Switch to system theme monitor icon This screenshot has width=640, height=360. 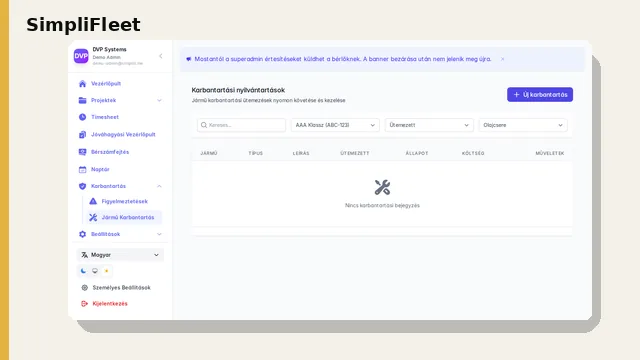coord(95,271)
